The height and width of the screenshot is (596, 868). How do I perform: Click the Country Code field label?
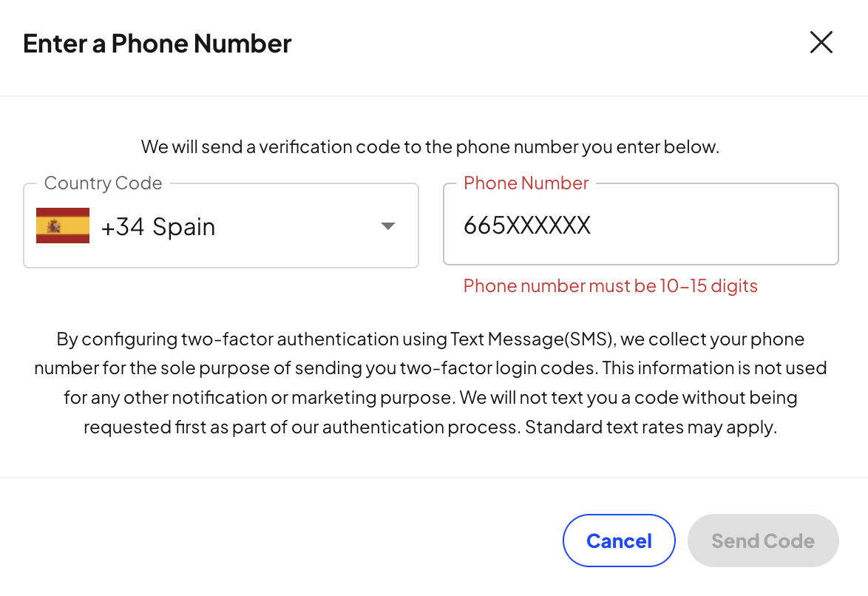(x=103, y=183)
